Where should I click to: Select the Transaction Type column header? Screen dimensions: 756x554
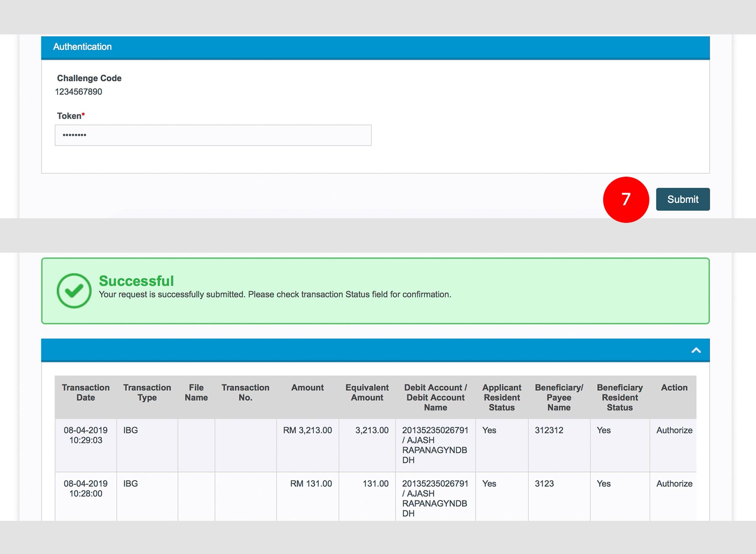pos(147,392)
